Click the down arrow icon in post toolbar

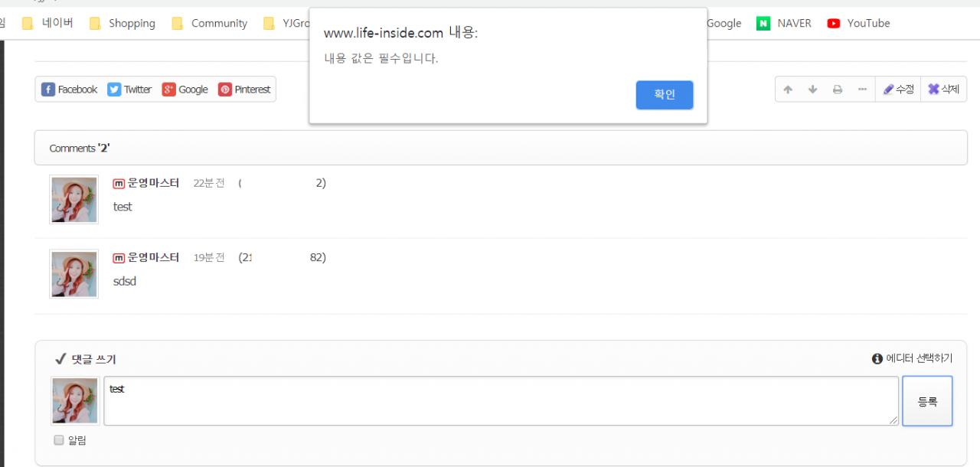(812, 90)
